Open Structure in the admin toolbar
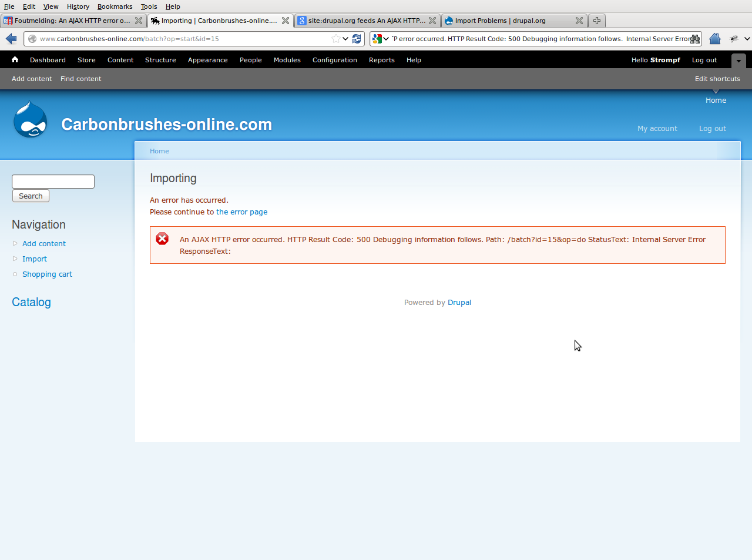752x560 pixels. pyautogui.click(x=160, y=60)
